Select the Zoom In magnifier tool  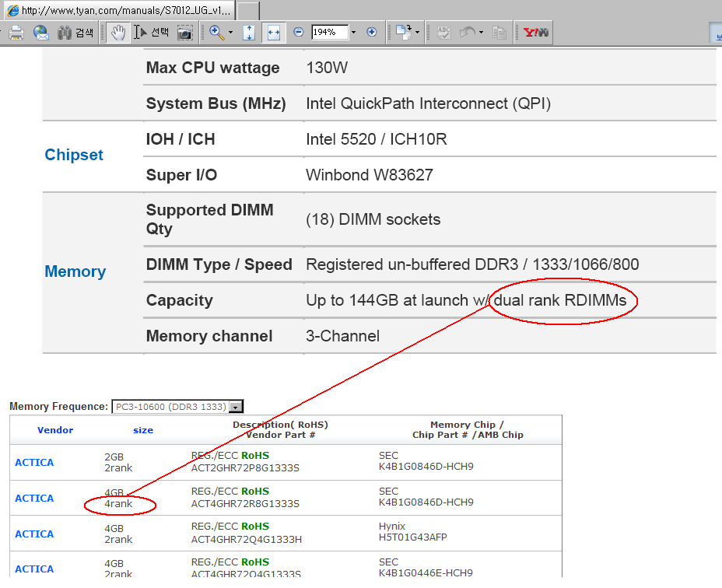[x=216, y=33]
